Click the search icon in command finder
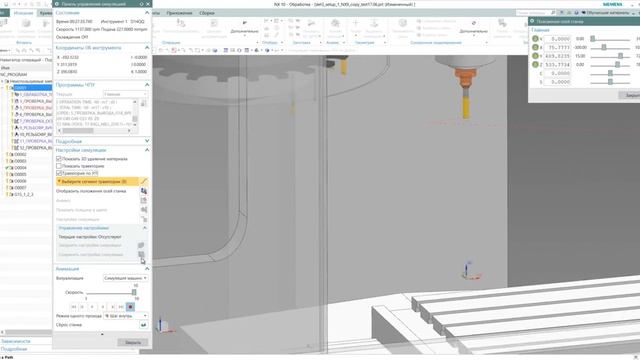The height and width of the screenshot is (360, 640). (x=553, y=13)
